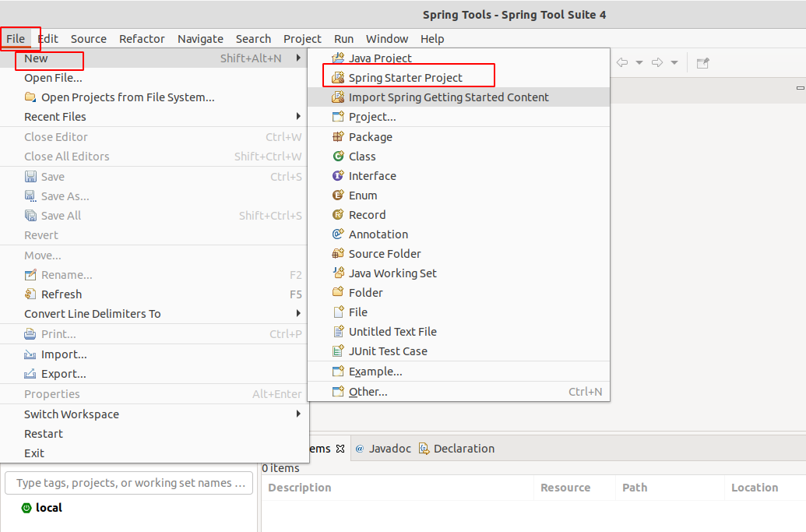Image resolution: width=806 pixels, height=532 pixels.
Task: Click the green local server icon
Action: (x=26, y=508)
